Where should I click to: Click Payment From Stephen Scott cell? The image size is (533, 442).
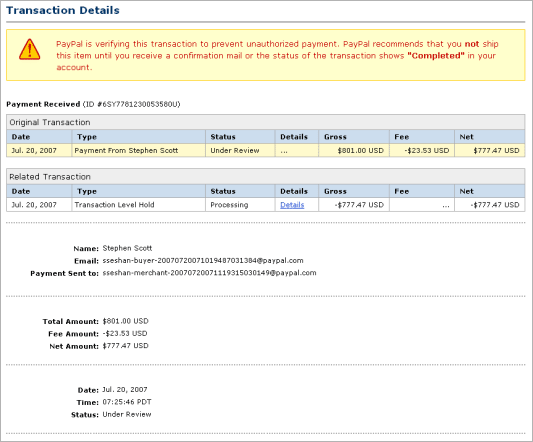tap(138, 151)
